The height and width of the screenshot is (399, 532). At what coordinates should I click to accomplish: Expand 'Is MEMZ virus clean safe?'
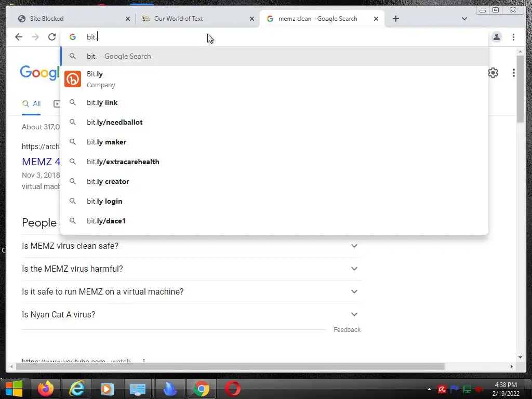click(x=191, y=246)
